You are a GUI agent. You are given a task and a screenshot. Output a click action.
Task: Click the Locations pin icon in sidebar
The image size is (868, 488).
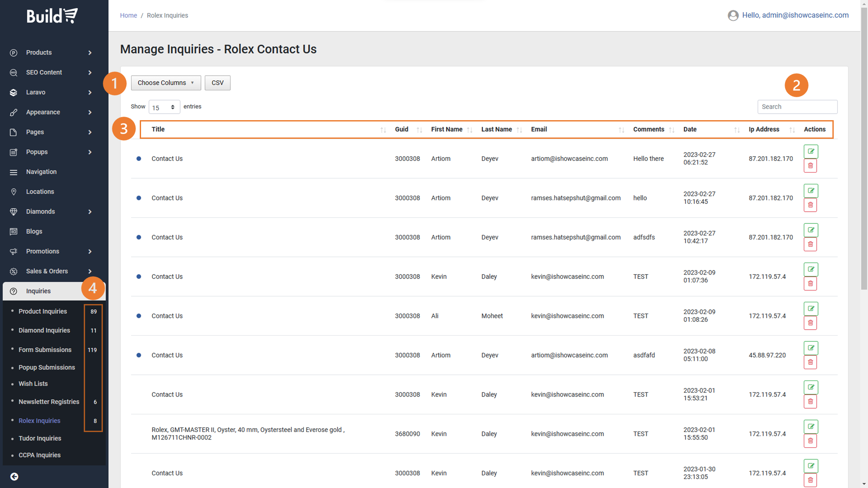14,192
